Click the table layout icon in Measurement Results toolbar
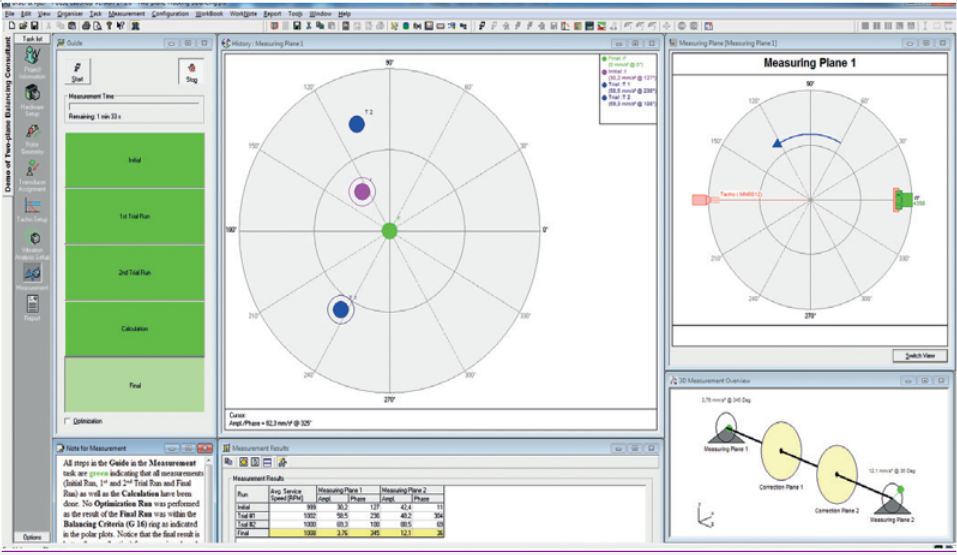Viewport: 957px width, 555px height. (x=267, y=462)
